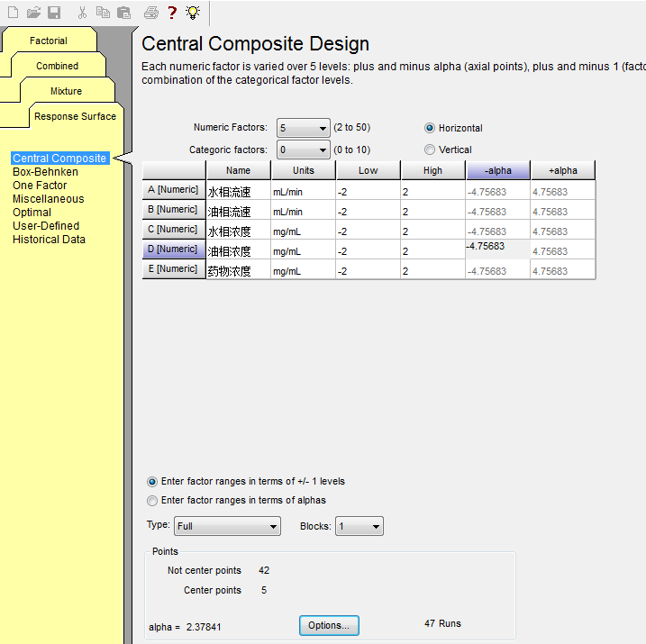Click the light bulb tips icon
Viewport: 646px width, 644px height.
coord(192,13)
